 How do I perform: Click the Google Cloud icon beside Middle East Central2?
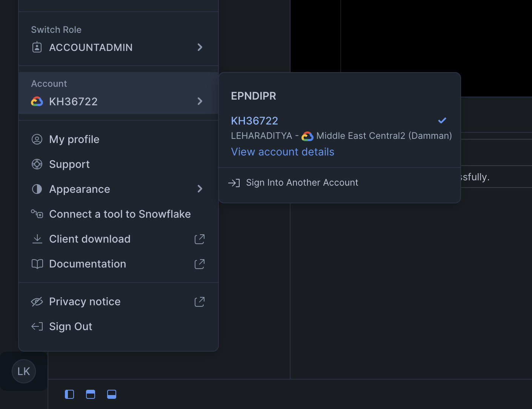tap(308, 136)
